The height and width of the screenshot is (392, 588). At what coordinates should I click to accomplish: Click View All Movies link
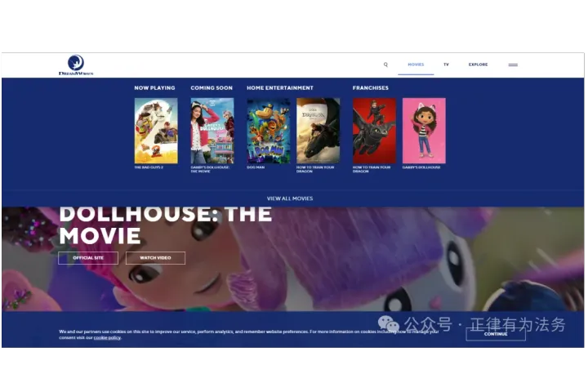(290, 198)
